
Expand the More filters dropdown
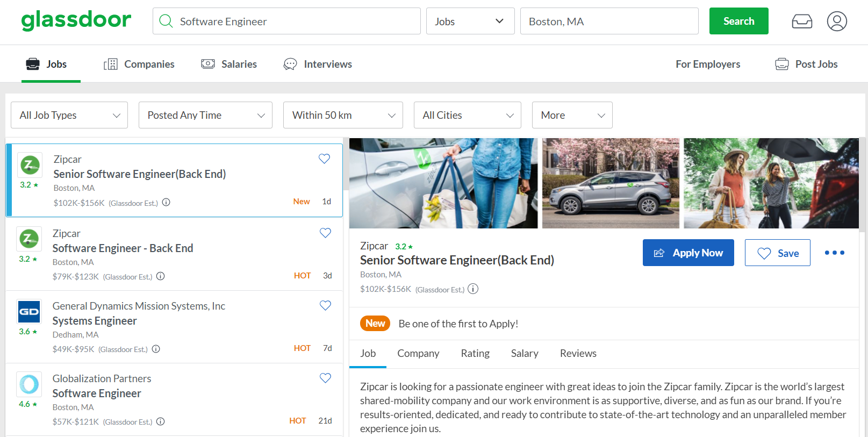[x=572, y=115]
